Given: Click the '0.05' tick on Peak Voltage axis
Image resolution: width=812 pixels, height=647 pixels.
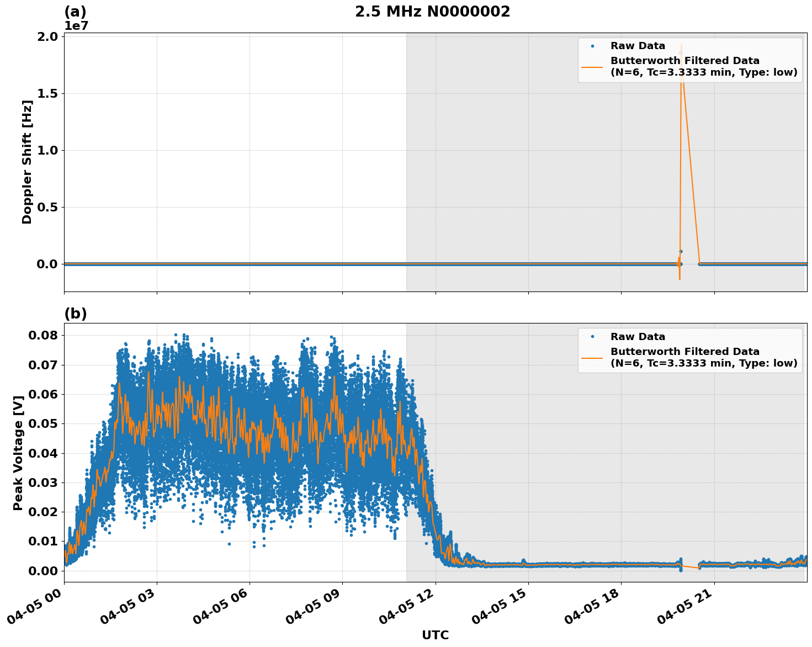Looking at the screenshot, I should [43, 424].
